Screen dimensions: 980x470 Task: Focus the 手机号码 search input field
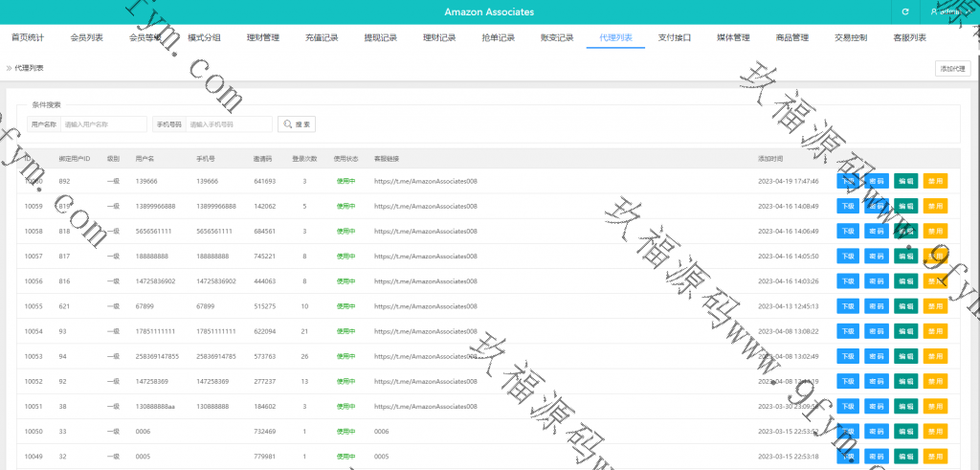[229, 124]
